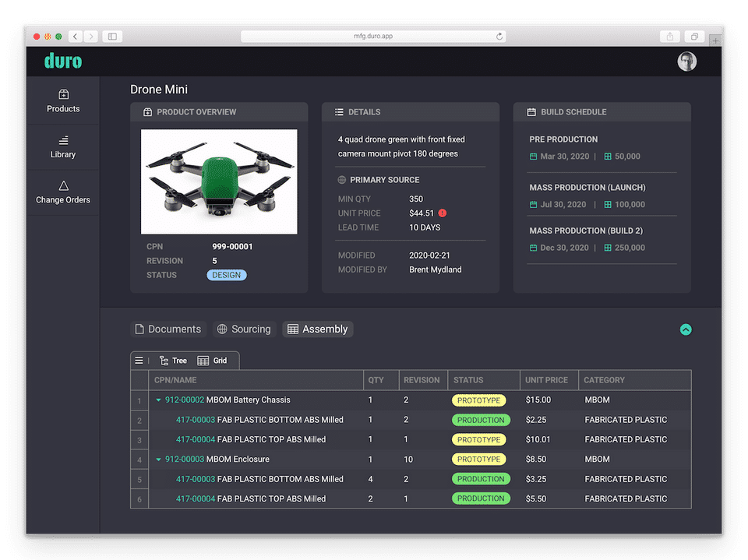Click quantity icon beside 250,000
The image size is (748, 560).
608,248
